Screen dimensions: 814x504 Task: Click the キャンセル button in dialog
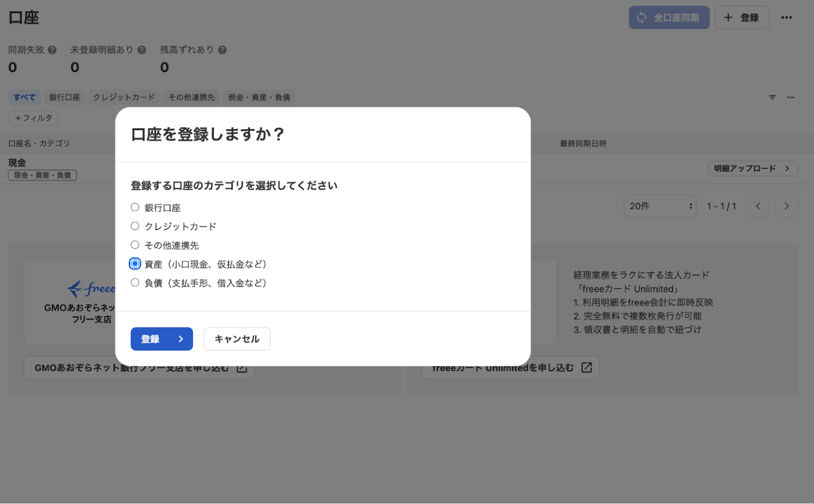click(x=237, y=339)
